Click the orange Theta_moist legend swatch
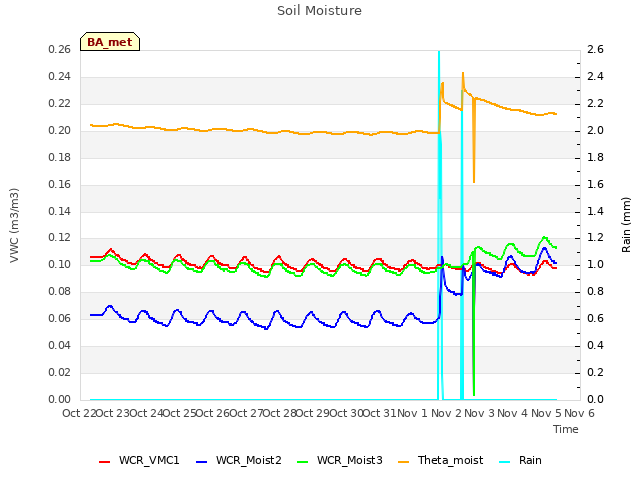This screenshot has width=640, height=480. click(x=403, y=462)
